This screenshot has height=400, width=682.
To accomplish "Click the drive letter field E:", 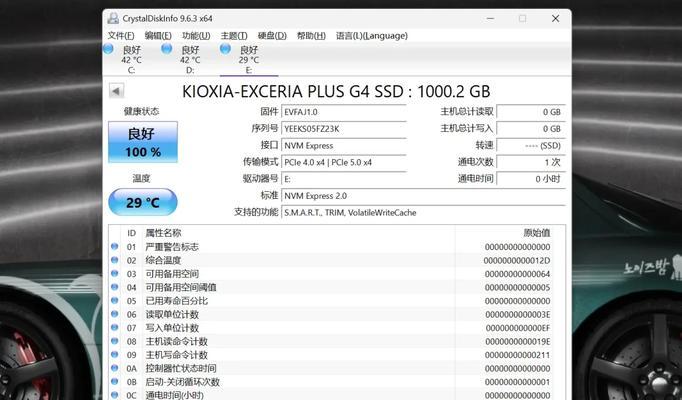I will 344,179.
